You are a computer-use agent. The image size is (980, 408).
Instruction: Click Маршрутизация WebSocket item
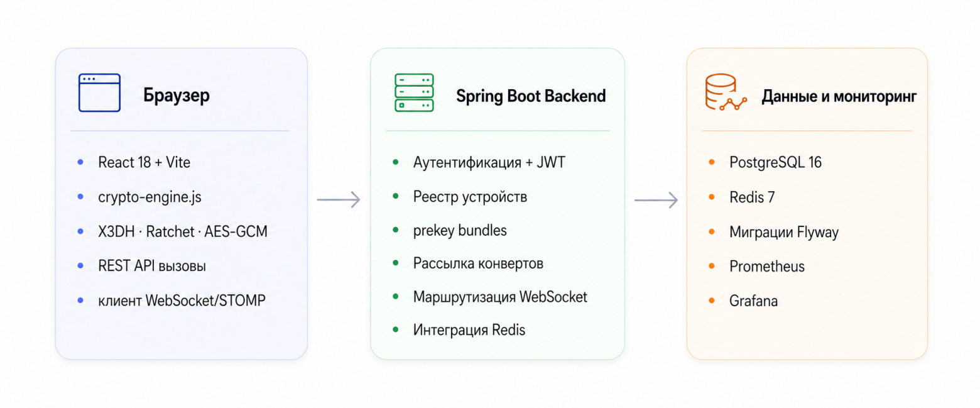tap(500, 297)
